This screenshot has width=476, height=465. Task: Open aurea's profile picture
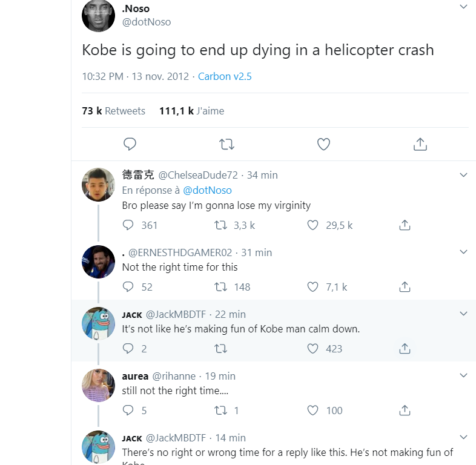point(98,385)
